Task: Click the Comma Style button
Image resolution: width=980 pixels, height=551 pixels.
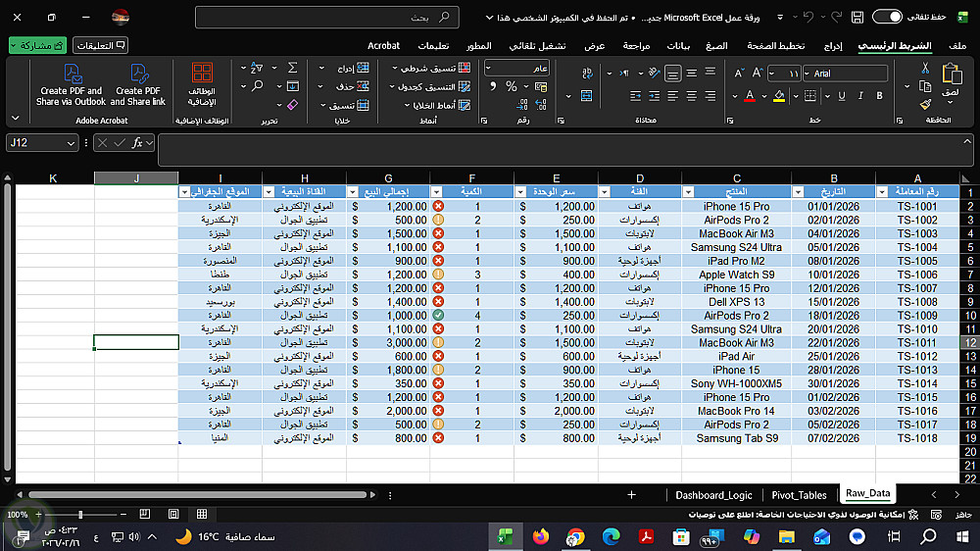Action: click(493, 86)
